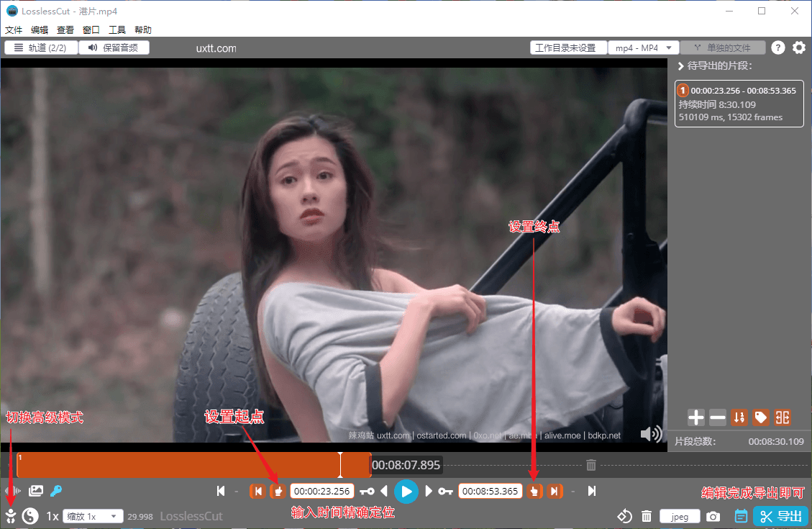Toggle the jpeg capture format button
Image resolution: width=812 pixels, height=529 pixels.
coord(680,516)
